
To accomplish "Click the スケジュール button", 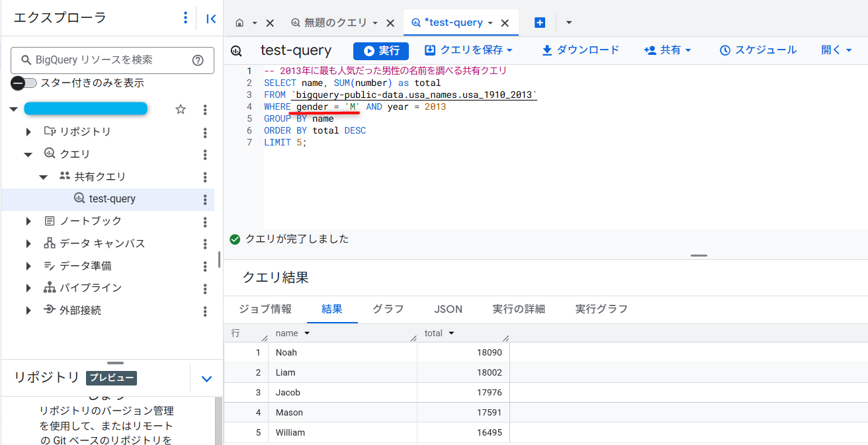I will (x=758, y=50).
